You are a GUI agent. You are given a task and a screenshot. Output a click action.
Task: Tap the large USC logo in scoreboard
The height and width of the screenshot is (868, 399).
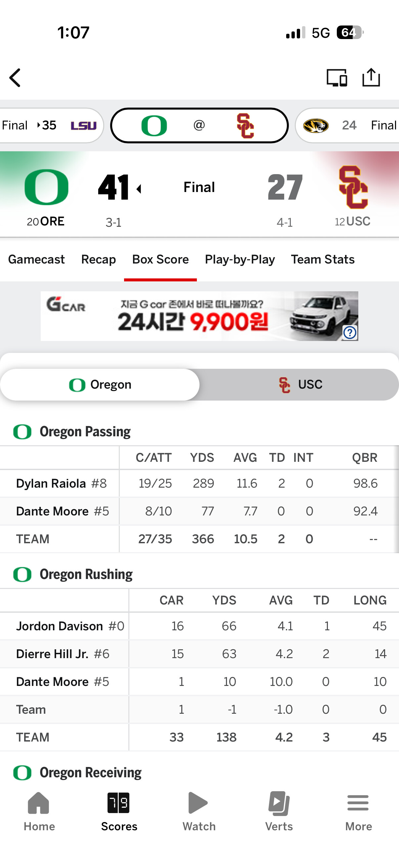point(353,187)
